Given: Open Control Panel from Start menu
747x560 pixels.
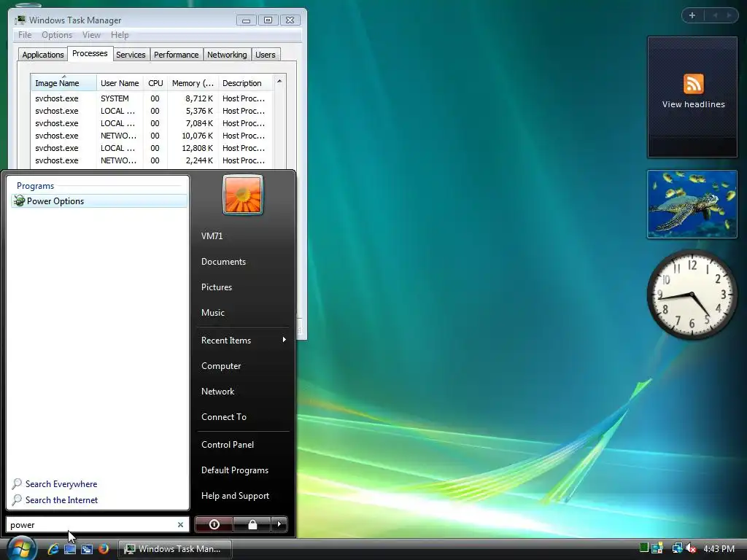Looking at the screenshot, I should pyautogui.click(x=228, y=444).
